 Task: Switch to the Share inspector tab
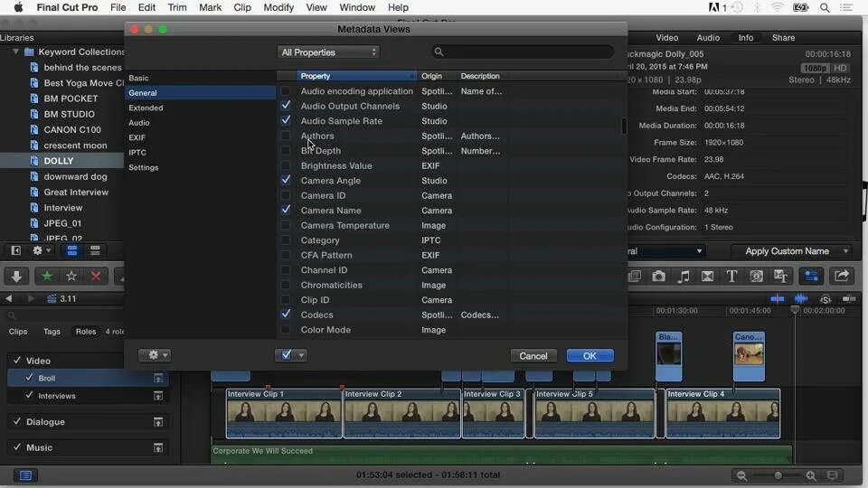click(783, 38)
